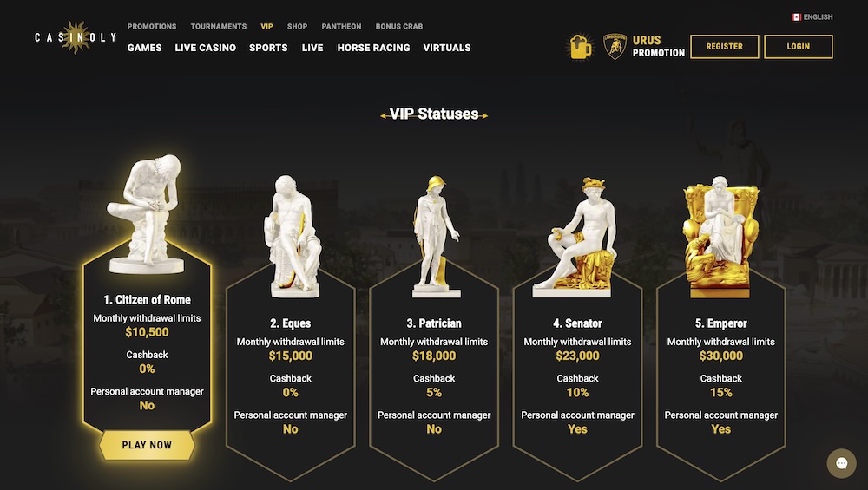Click the Patrician statue with gold helmet
Image resolution: width=868 pixels, height=490 pixels.
(x=433, y=232)
